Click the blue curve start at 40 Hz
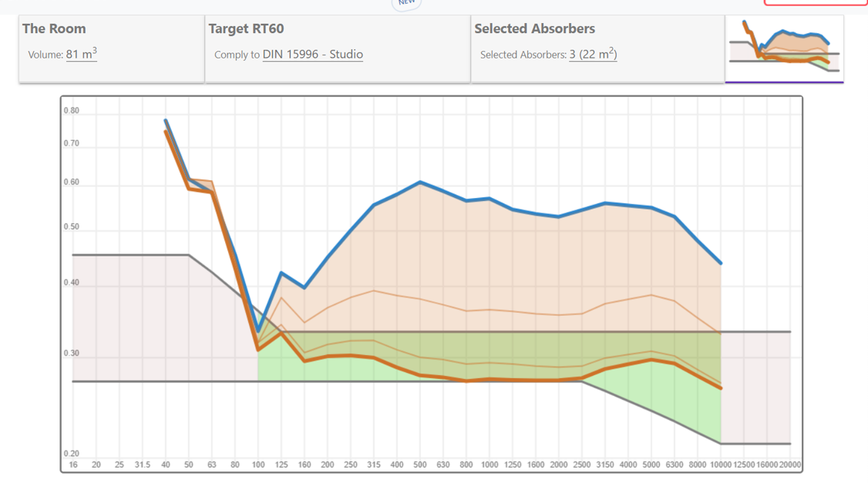The image size is (868, 483). [166, 120]
